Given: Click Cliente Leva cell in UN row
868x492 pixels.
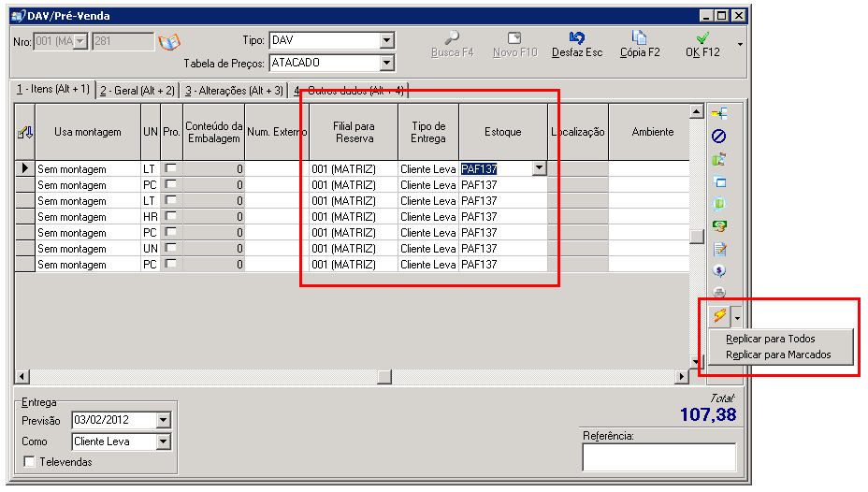Looking at the screenshot, I should click(x=427, y=249).
